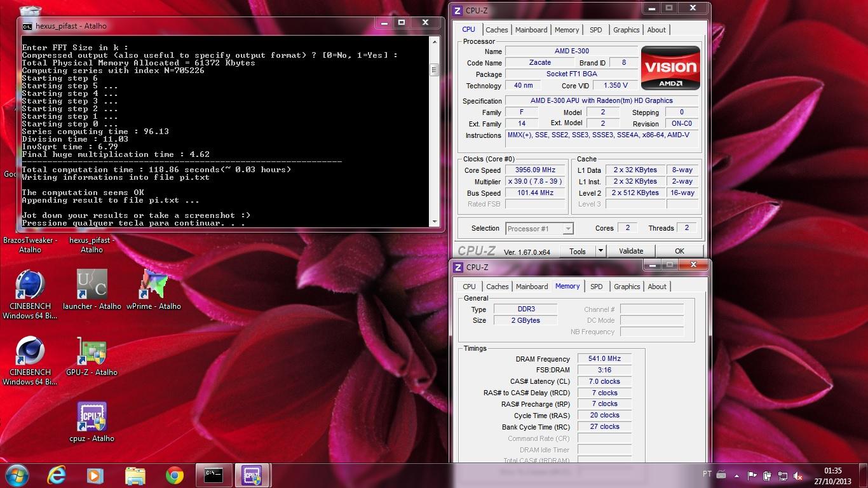The width and height of the screenshot is (868, 488).
Task: Select the BrazosTweaker - Atalho desktop label
Action: coord(30,245)
